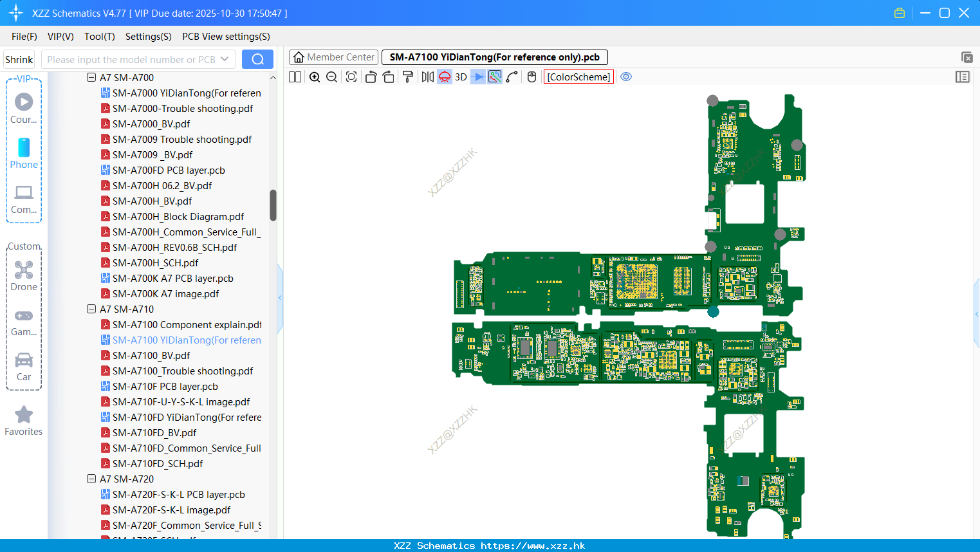Click the file tree scrollbar up arrow
This screenshot has height=552, width=980.
coord(273,77)
